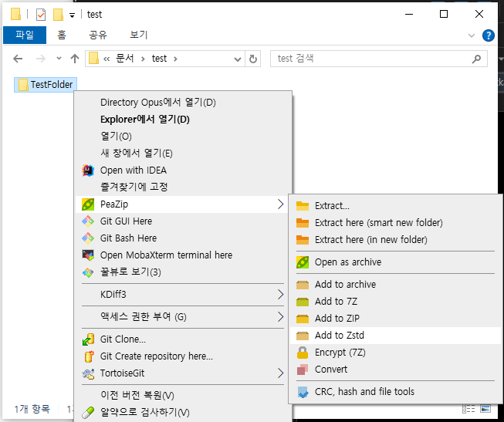The width and height of the screenshot is (504, 422).
Task: Go up one folder level
Action: click(x=75, y=59)
